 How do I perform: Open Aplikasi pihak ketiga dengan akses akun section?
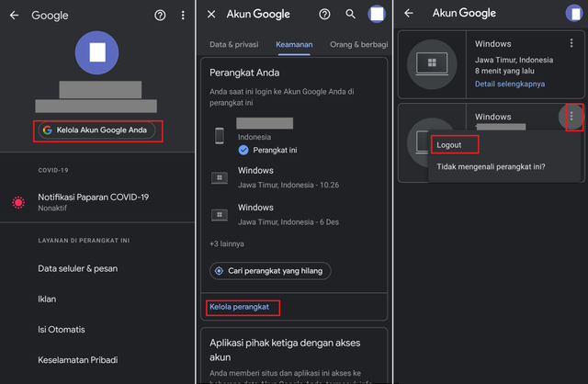pos(285,350)
